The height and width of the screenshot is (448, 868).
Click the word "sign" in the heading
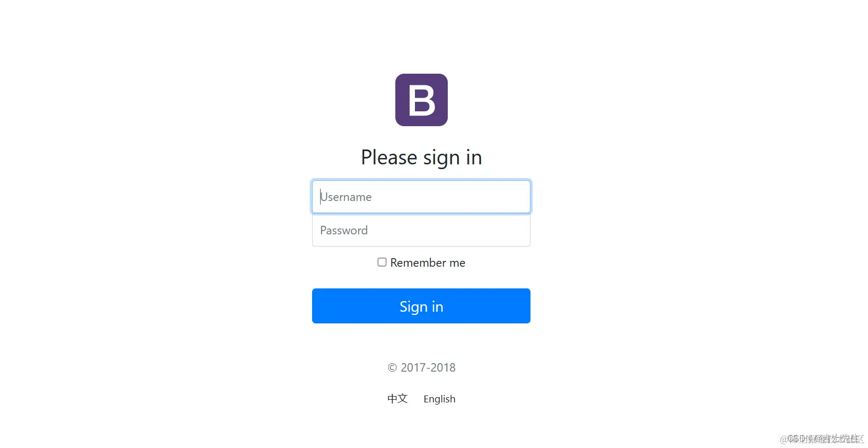441,159
